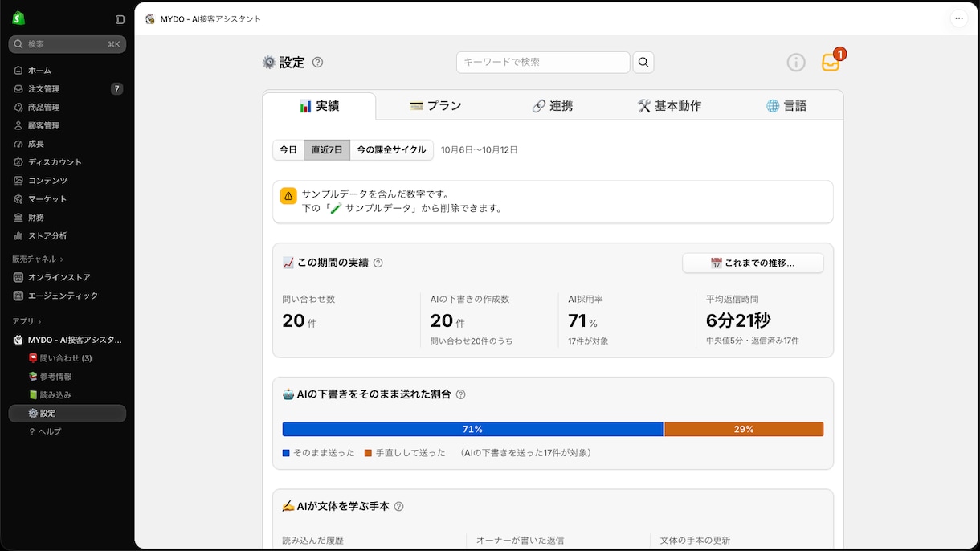
Task: Click the 問い合わせ数 value 20件
Action: 300,321
